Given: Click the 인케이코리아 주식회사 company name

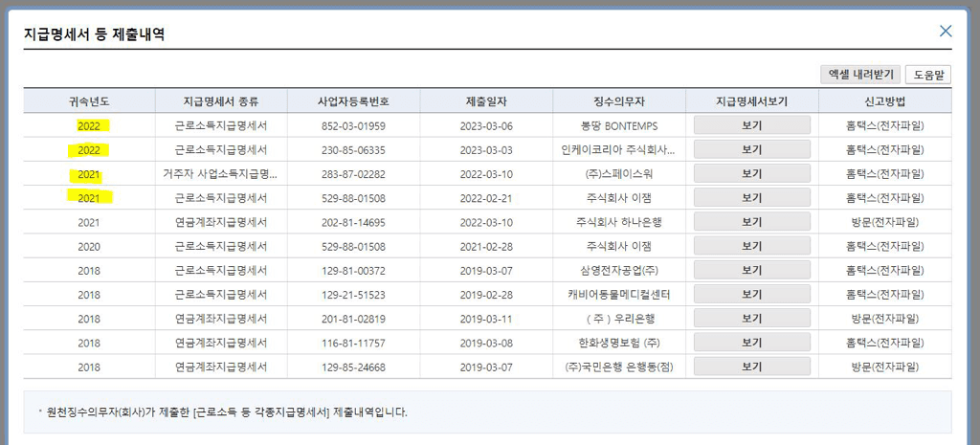Looking at the screenshot, I should 619,150.
